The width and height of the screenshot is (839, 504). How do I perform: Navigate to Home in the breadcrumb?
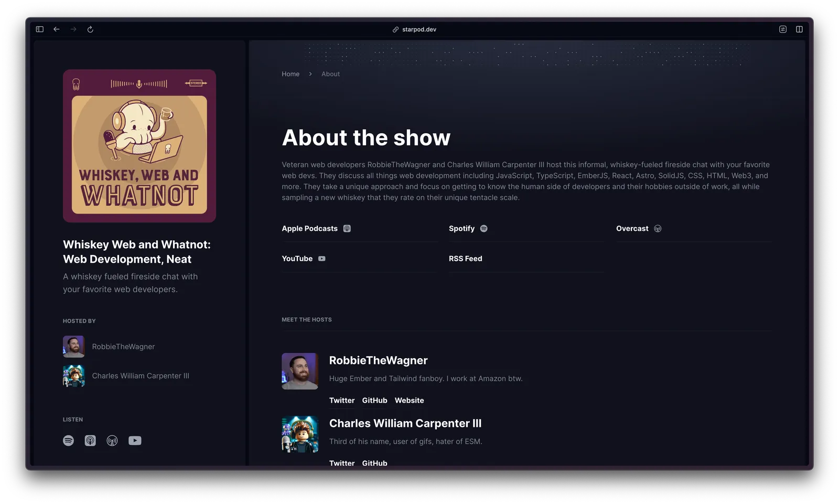[x=291, y=74]
